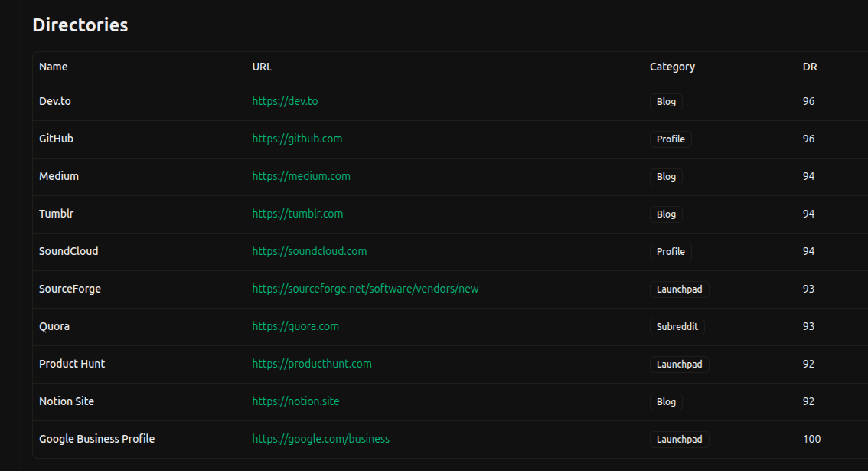This screenshot has width=868, height=471.
Task: Open the SourceForge vendors submission link
Action: pos(365,289)
